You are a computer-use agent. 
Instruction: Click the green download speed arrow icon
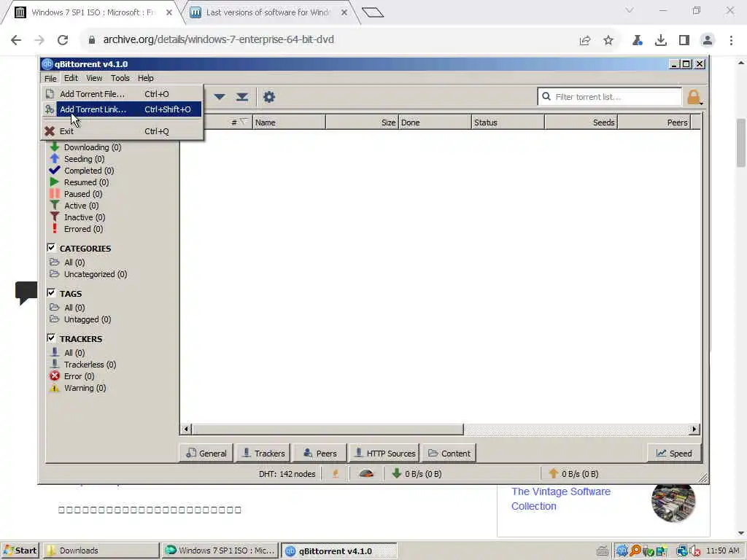tap(396, 473)
